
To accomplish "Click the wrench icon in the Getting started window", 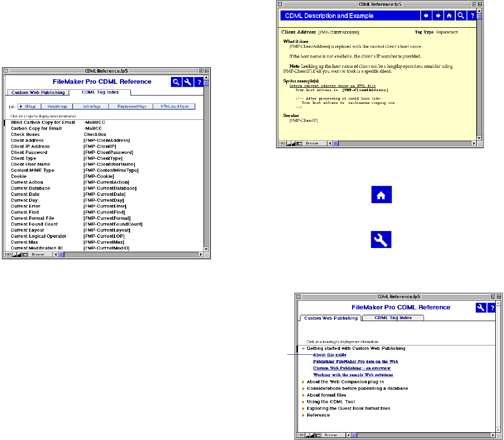I will click(481, 308).
